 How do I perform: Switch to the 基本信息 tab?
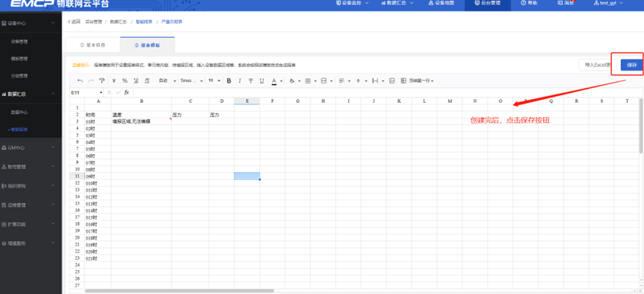click(x=92, y=45)
